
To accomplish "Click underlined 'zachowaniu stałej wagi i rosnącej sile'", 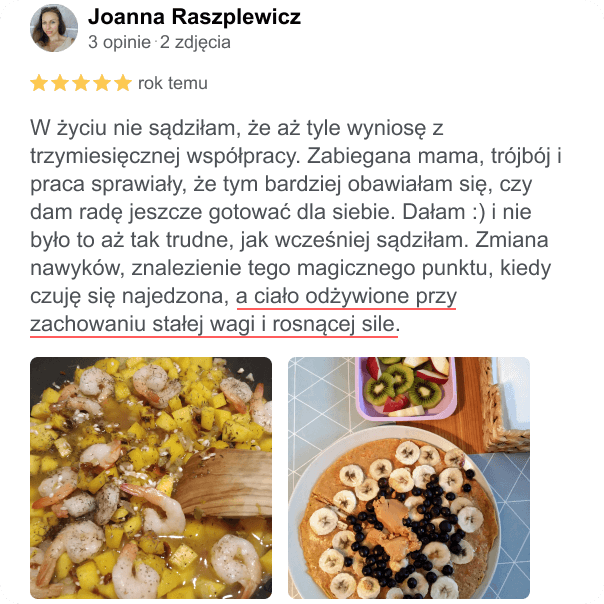I will pyautogui.click(x=214, y=324).
